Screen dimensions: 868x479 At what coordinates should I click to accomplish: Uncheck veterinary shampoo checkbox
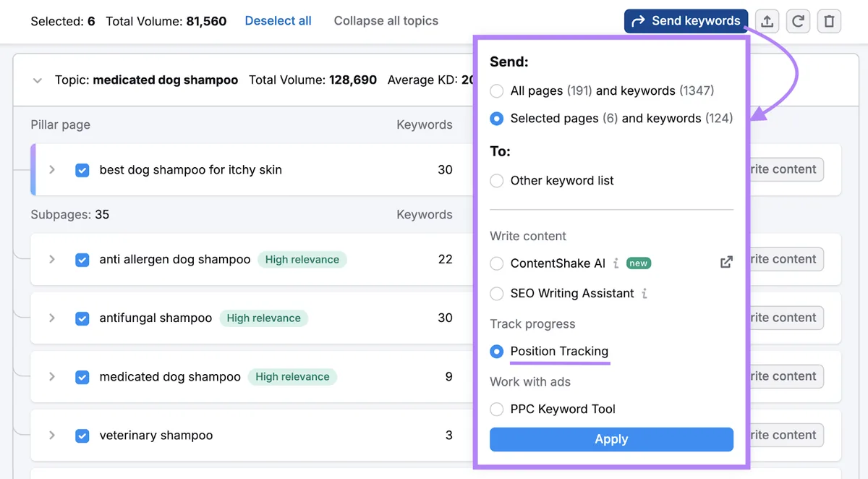point(82,436)
